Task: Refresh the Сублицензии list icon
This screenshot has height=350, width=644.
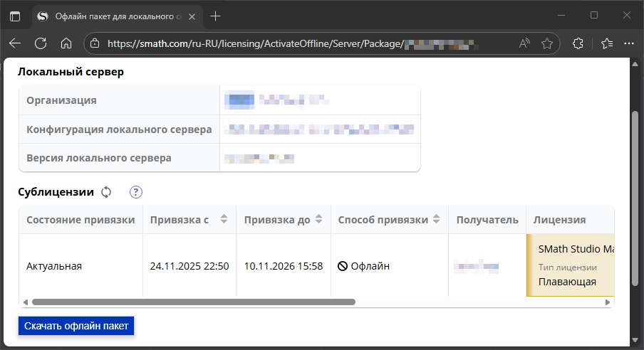Action: [106, 192]
